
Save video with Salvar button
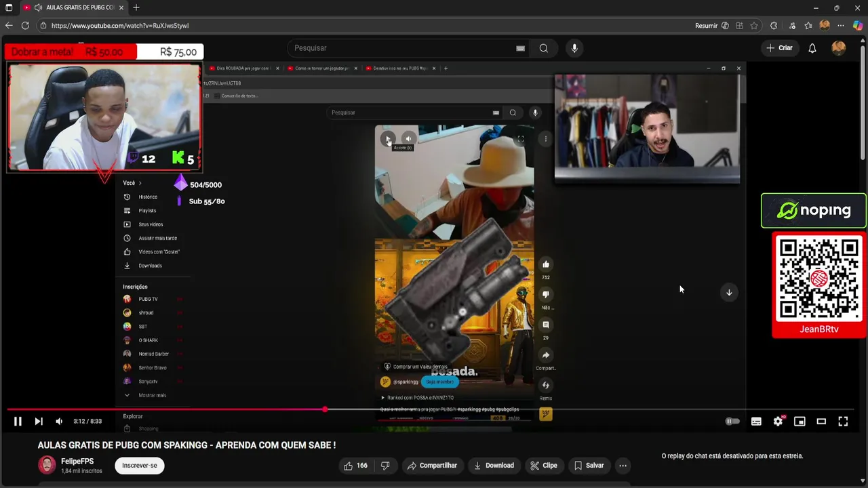pyautogui.click(x=589, y=466)
